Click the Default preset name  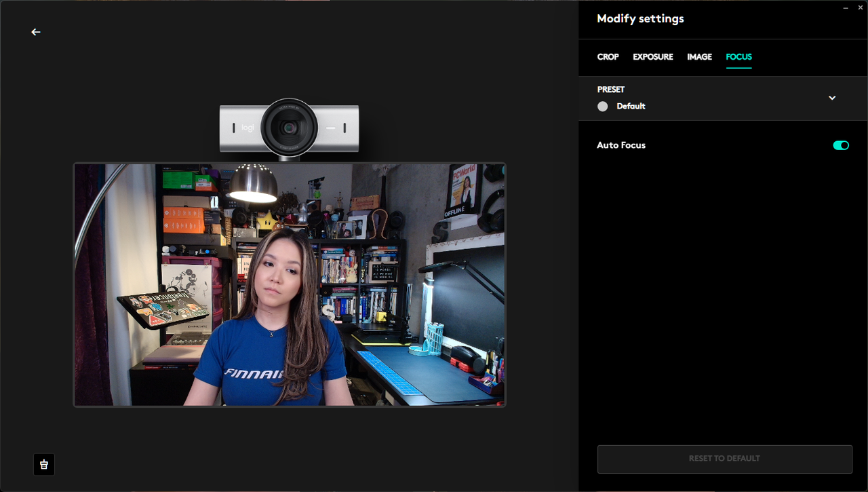pos(631,107)
